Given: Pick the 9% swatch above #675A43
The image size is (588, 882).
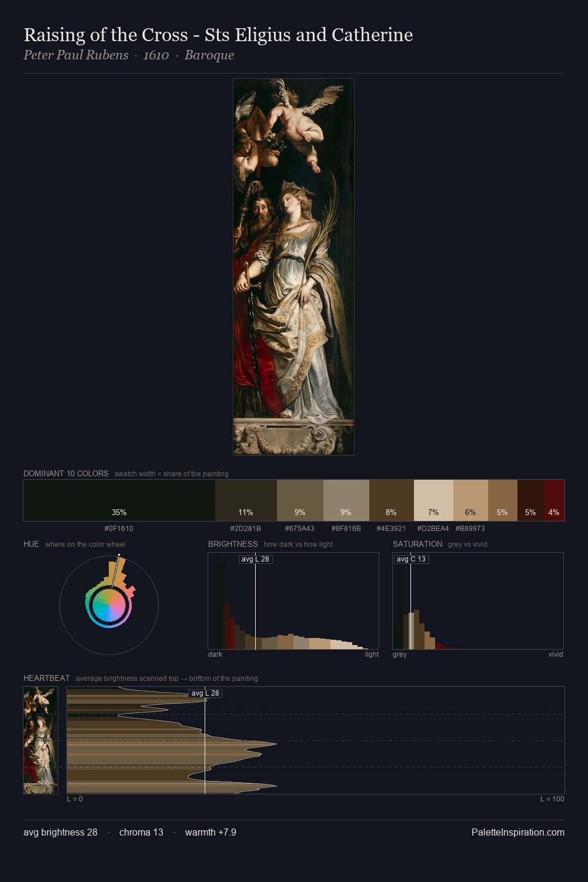Looking at the screenshot, I should coord(300,500).
